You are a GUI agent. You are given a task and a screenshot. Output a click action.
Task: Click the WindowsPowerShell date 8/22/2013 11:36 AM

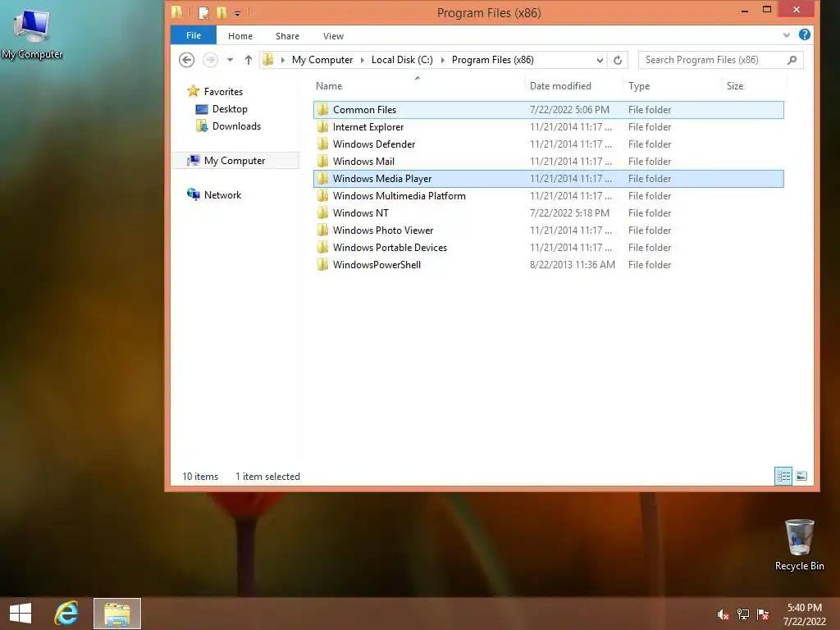pyautogui.click(x=572, y=265)
